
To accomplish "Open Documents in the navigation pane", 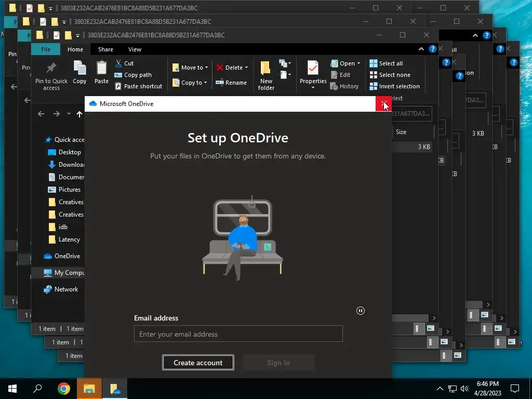I will [66, 177].
